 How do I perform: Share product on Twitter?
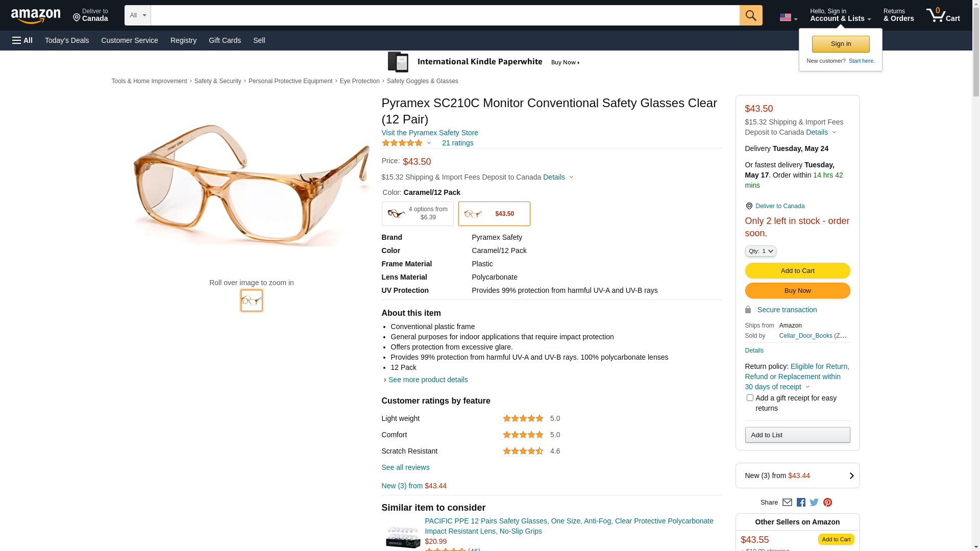(x=814, y=503)
